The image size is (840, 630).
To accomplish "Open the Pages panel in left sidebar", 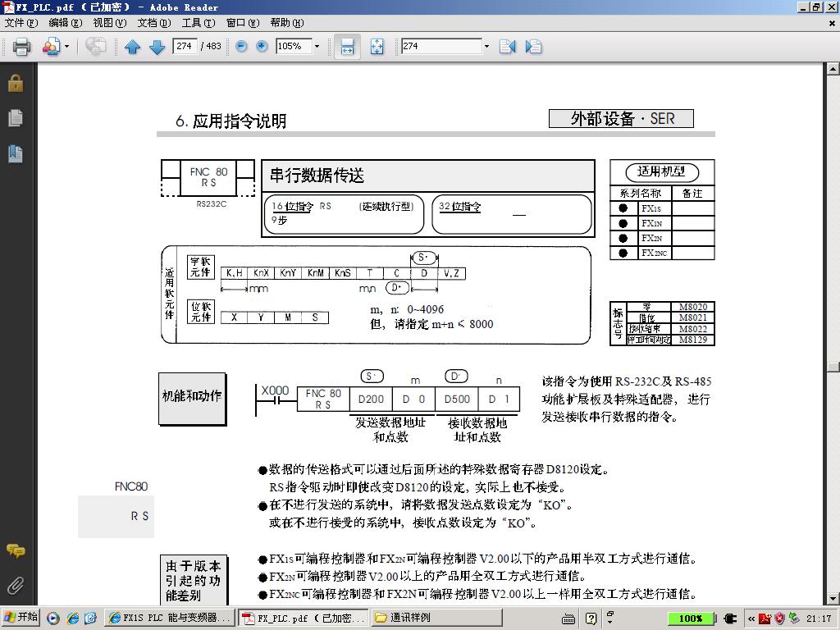I will 15,118.
